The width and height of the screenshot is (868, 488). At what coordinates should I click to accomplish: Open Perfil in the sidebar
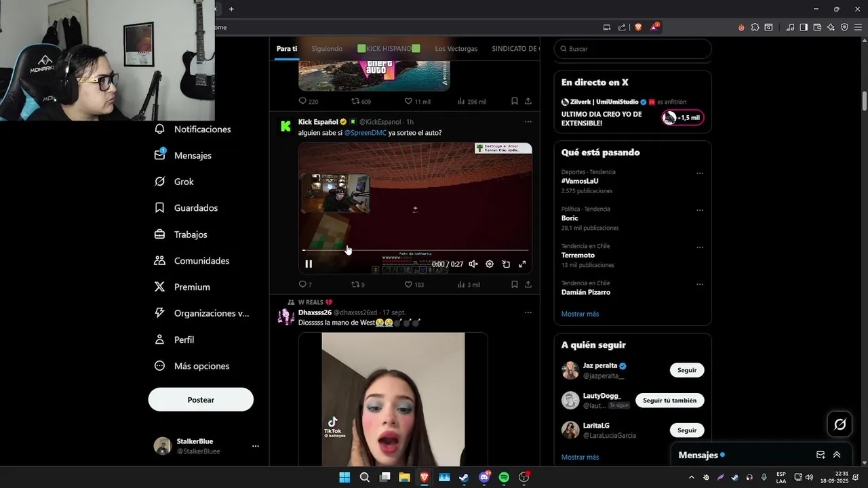175,340
